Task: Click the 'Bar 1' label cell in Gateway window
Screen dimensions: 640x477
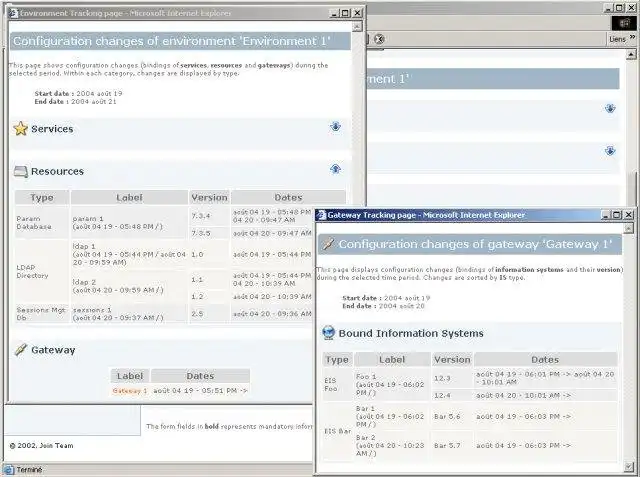Action: [392, 416]
